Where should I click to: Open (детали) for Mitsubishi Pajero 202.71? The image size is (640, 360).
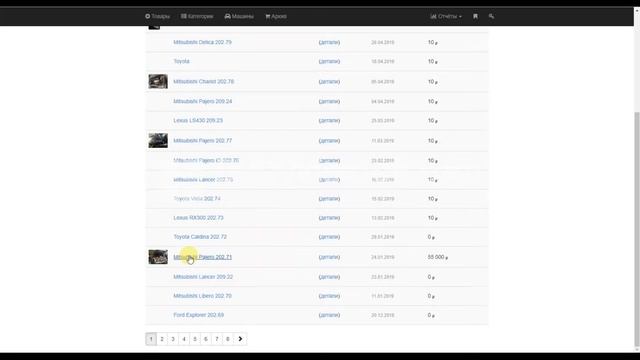(329, 257)
